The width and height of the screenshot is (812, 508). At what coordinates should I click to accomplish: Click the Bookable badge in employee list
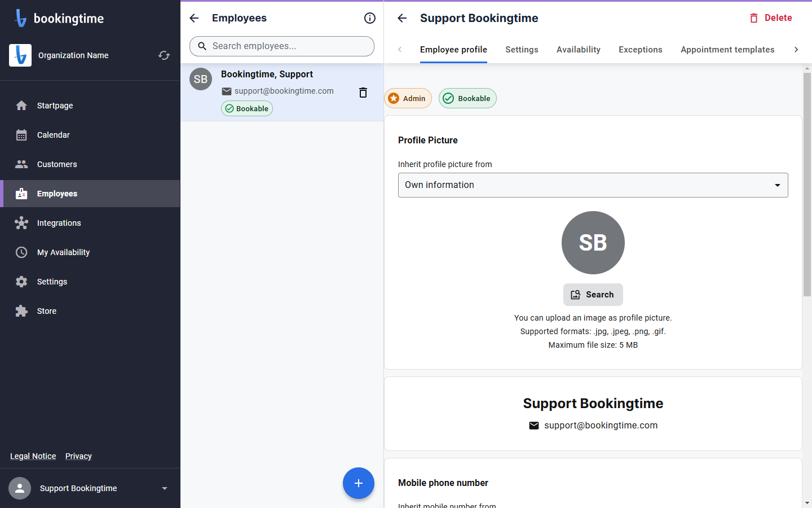click(x=247, y=108)
